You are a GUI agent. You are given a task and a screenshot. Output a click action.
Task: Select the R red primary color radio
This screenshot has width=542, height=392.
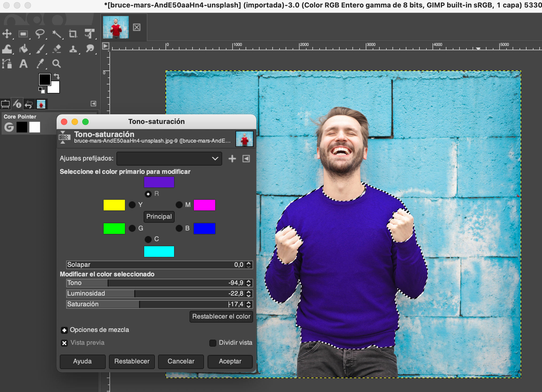(x=148, y=194)
